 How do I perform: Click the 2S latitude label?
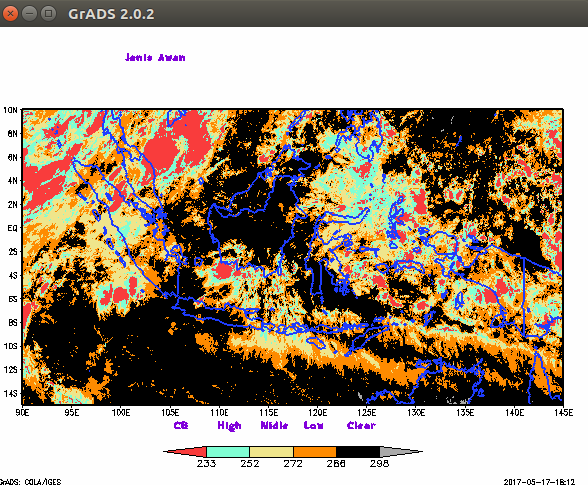(12, 252)
